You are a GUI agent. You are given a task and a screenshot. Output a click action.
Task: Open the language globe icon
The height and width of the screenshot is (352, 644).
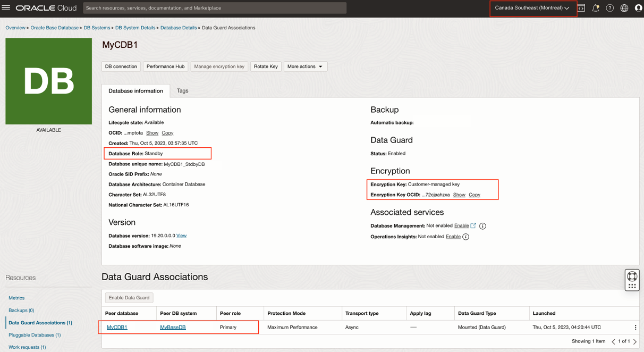click(624, 8)
